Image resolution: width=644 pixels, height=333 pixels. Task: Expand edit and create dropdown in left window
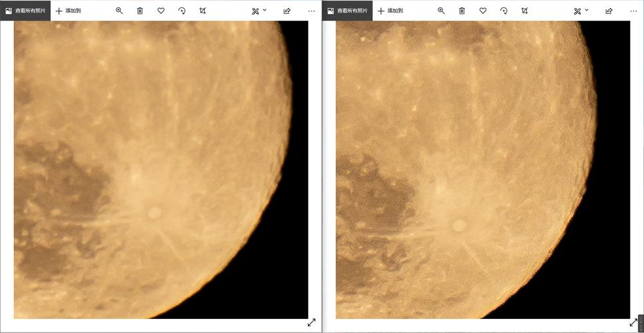[259, 11]
